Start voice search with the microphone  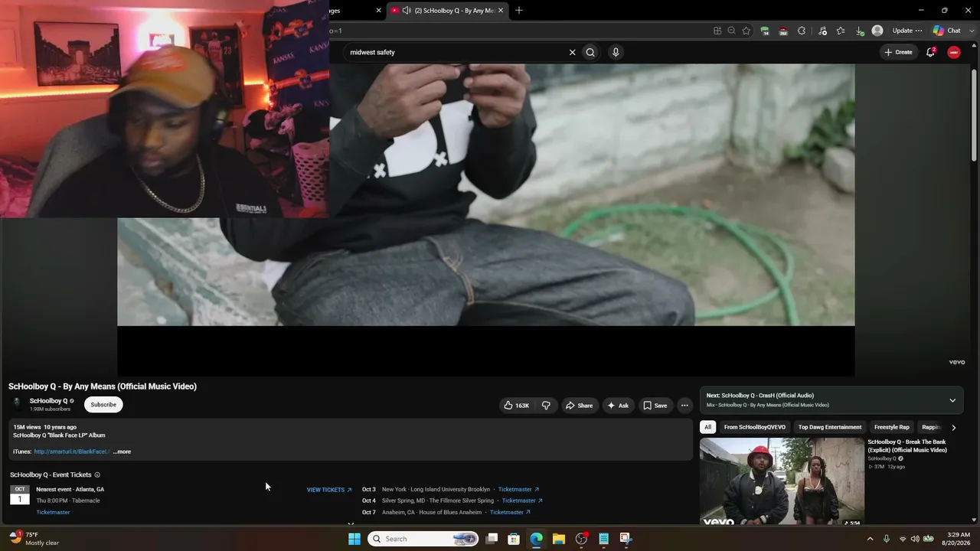616,52
